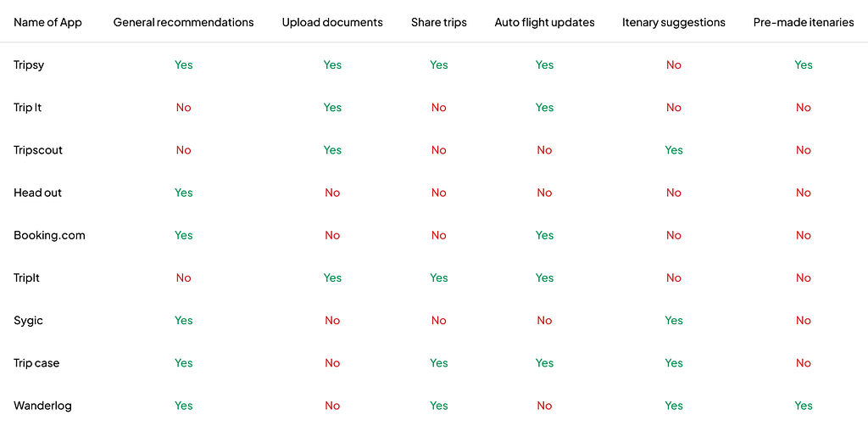Click Wanderlog's Pre-made itenaries Yes value
Screen dimensions: 868x426
tap(804, 406)
